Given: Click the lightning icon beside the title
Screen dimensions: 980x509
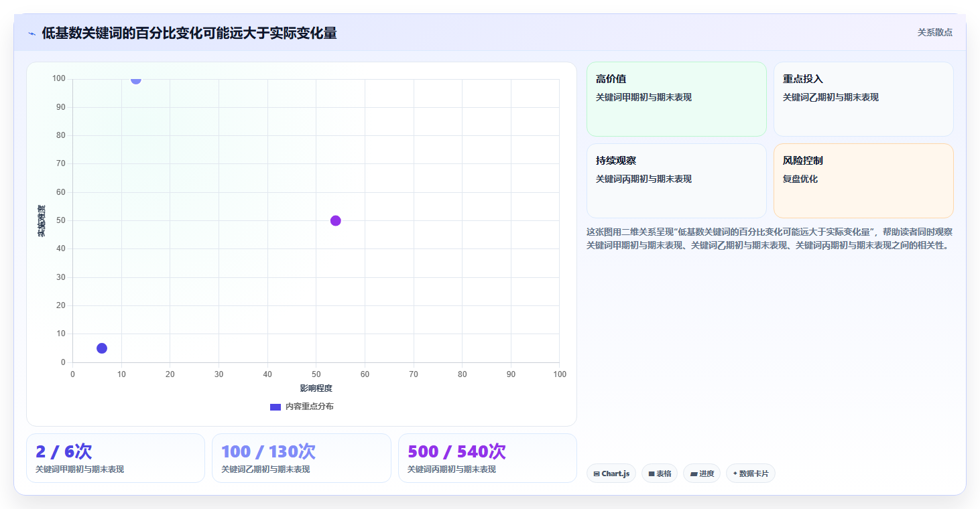Looking at the screenshot, I should click(x=32, y=33).
